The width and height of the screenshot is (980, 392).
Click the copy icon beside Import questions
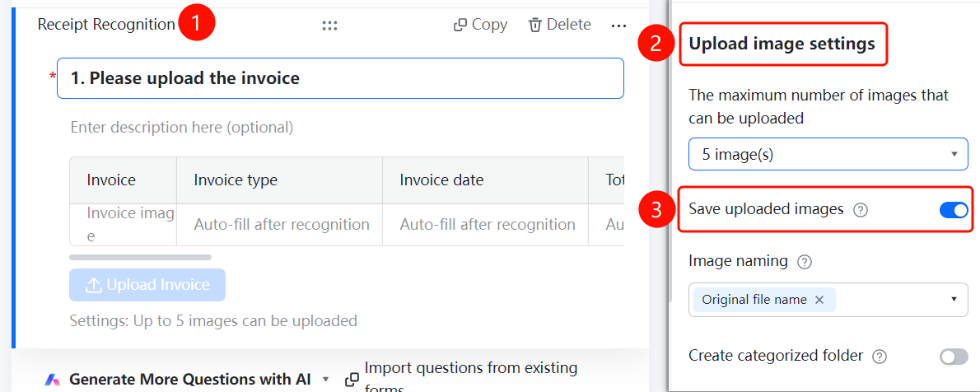[x=352, y=379]
